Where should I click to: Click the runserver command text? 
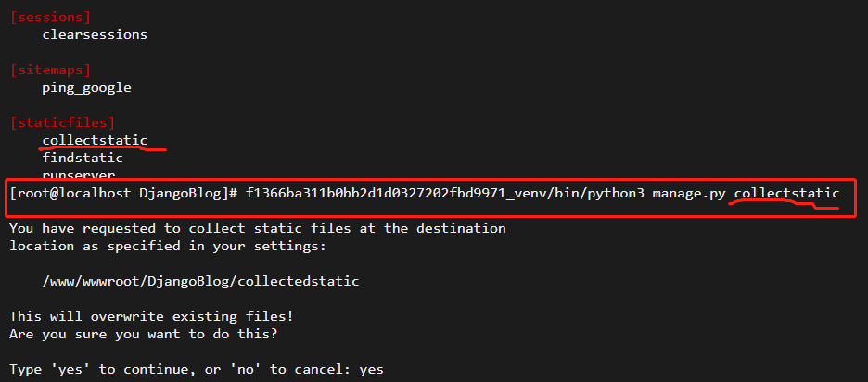point(79,175)
